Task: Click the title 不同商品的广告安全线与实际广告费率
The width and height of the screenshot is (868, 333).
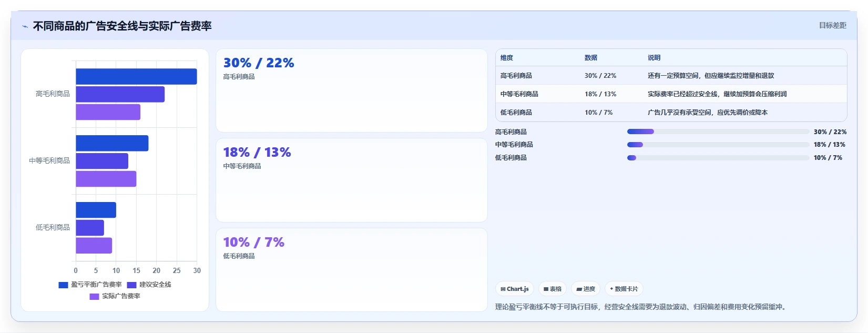Action: pyautogui.click(x=122, y=26)
